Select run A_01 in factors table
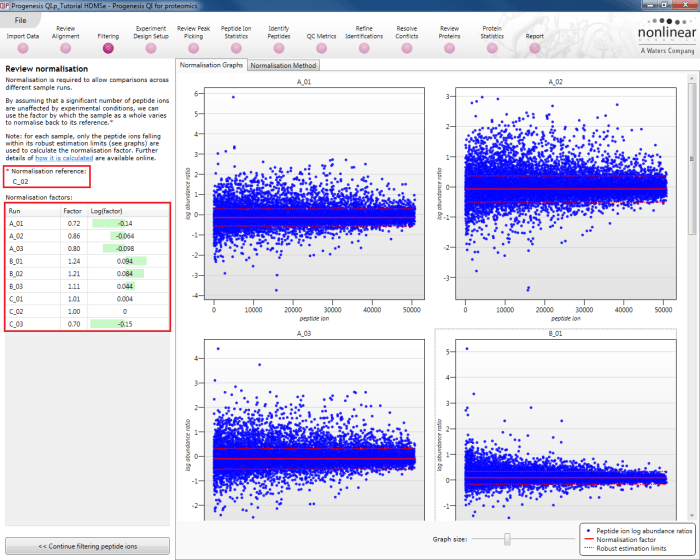 [88, 223]
